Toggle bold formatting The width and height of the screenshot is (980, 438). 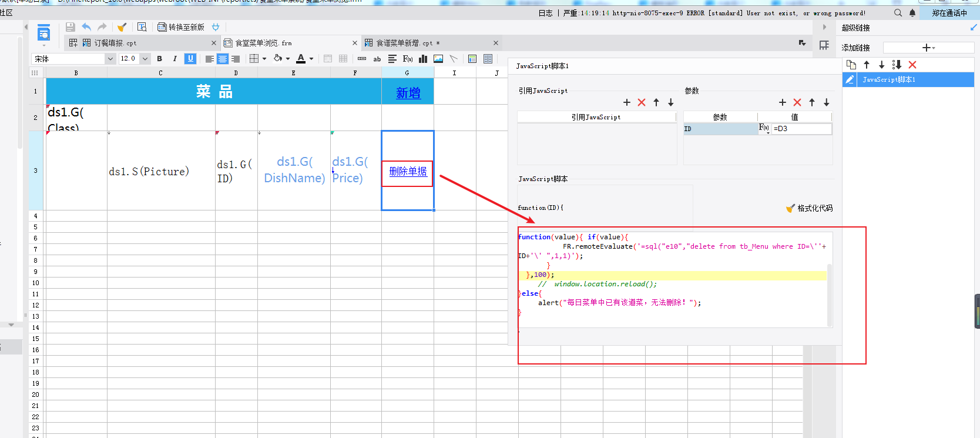tap(159, 59)
